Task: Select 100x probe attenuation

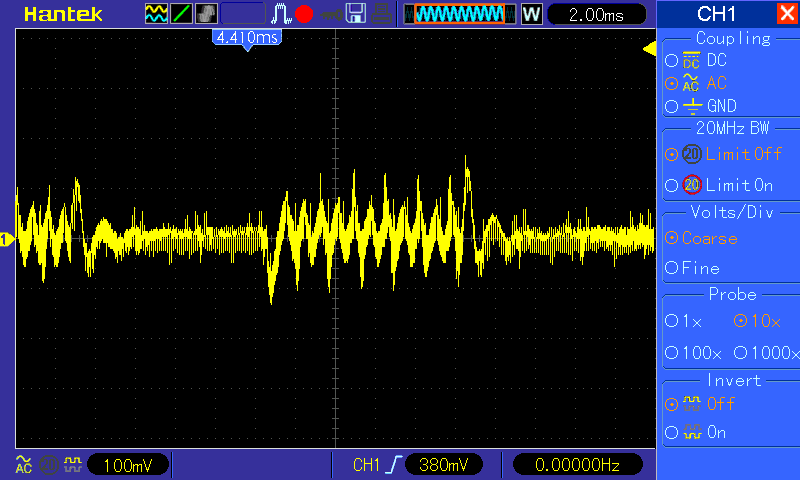Action: [693, 352]
